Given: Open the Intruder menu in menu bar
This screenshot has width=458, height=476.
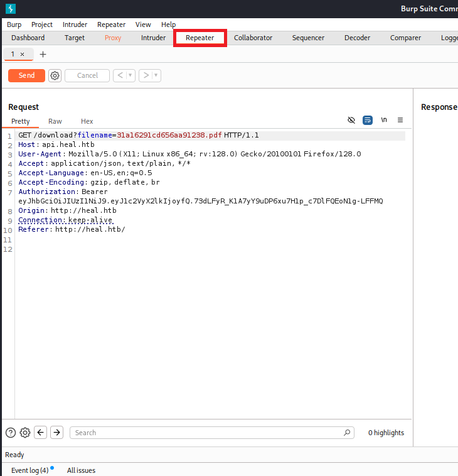Looking at the screenshot, I should (75, 24).
